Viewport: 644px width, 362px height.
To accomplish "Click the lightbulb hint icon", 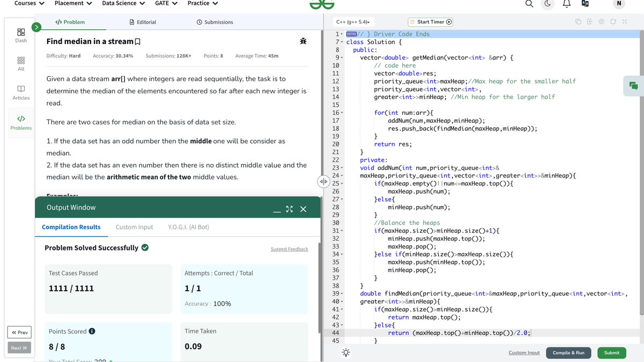I will coord(346,352).
